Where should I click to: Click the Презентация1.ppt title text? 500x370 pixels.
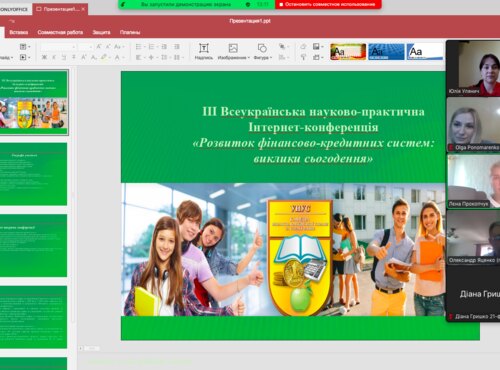click(x=250, y=21)
